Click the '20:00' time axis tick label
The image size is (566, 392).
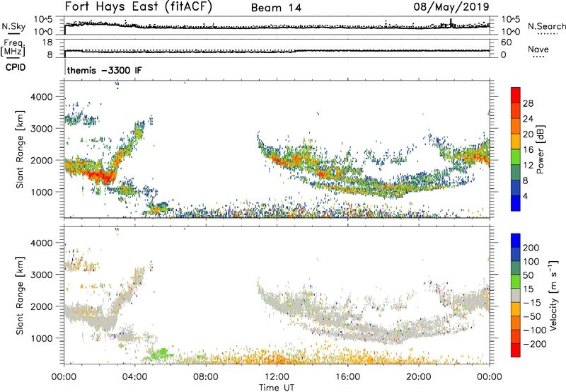coord(418,377)
